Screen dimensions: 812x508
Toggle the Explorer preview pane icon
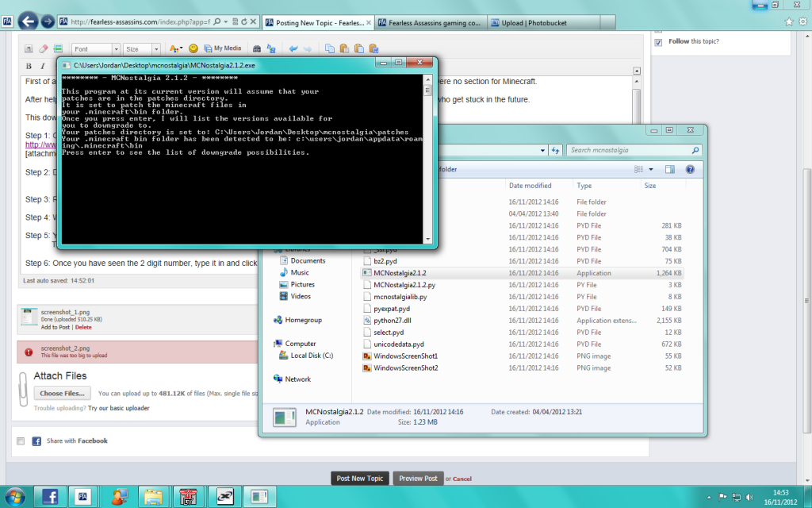pyautogui.click(x=670, y=169)
